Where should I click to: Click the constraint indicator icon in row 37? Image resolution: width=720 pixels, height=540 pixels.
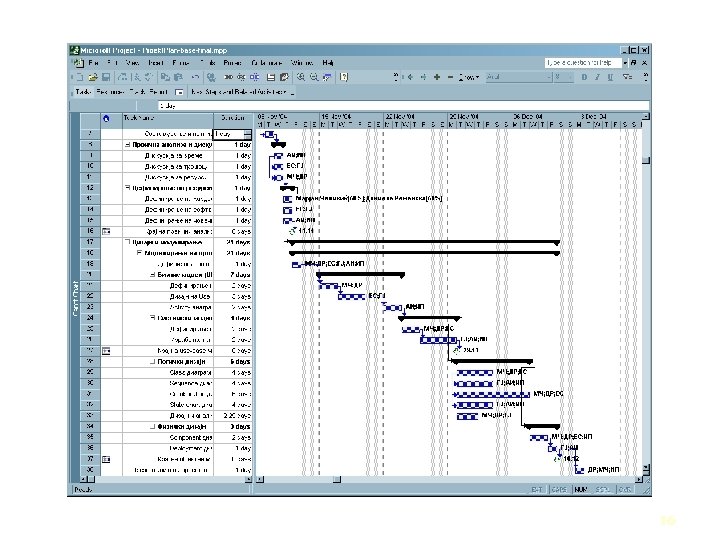point(107,459)
